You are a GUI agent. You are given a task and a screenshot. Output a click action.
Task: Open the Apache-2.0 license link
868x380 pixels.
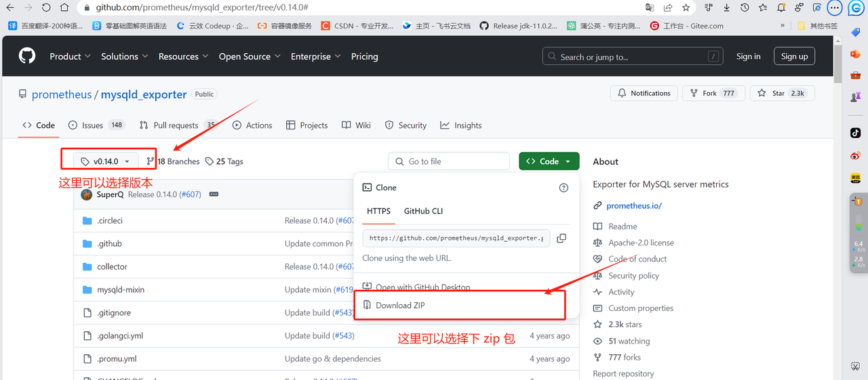[641, 242]
